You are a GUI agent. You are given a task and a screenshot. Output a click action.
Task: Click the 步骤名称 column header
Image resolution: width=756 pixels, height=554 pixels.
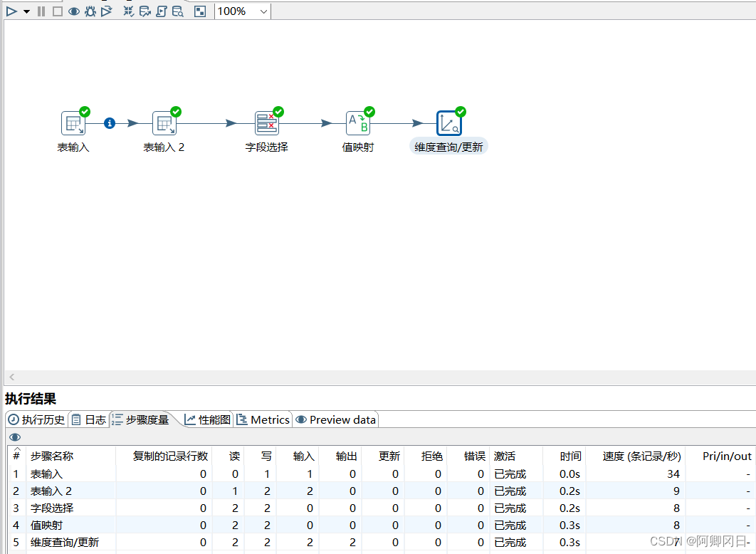coord(52,456)
